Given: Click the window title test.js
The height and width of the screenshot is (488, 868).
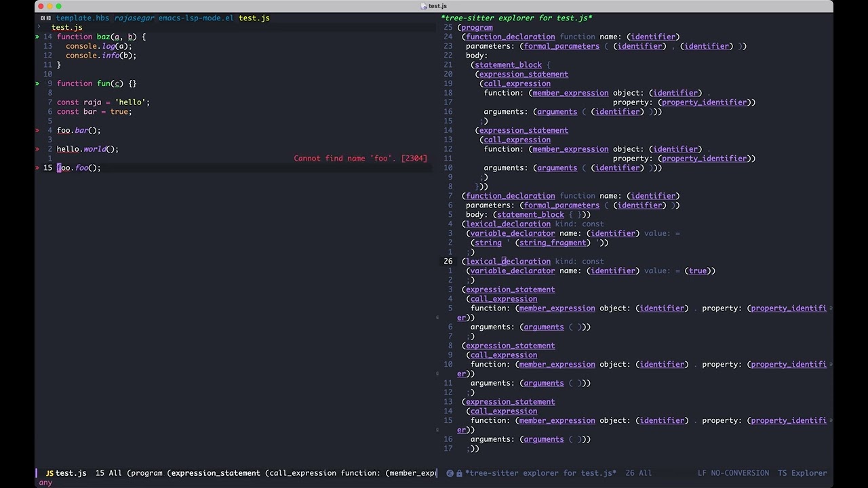Looking at the screenshot, I should click(438, 6).
